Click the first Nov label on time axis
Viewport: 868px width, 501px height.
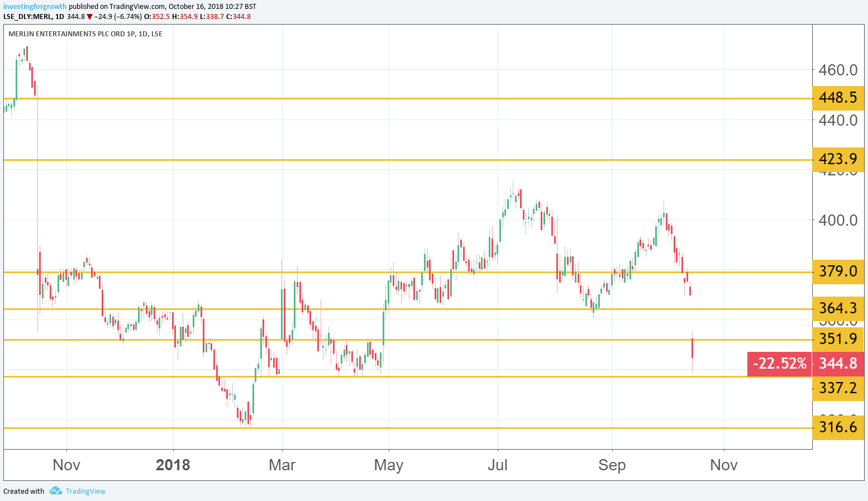[66, 465]
